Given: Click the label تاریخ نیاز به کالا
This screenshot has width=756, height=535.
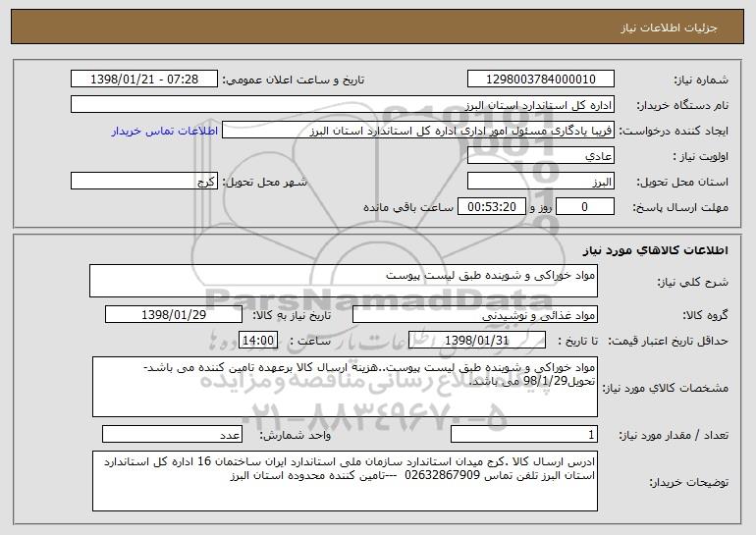Looking at the screenshot, I should pos(292,316).
